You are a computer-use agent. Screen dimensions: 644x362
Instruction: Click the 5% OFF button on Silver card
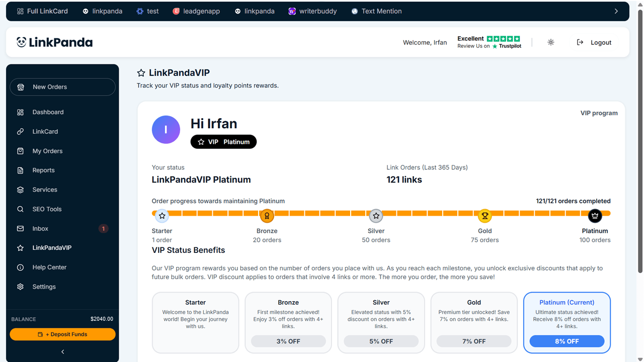coord(381,341)
